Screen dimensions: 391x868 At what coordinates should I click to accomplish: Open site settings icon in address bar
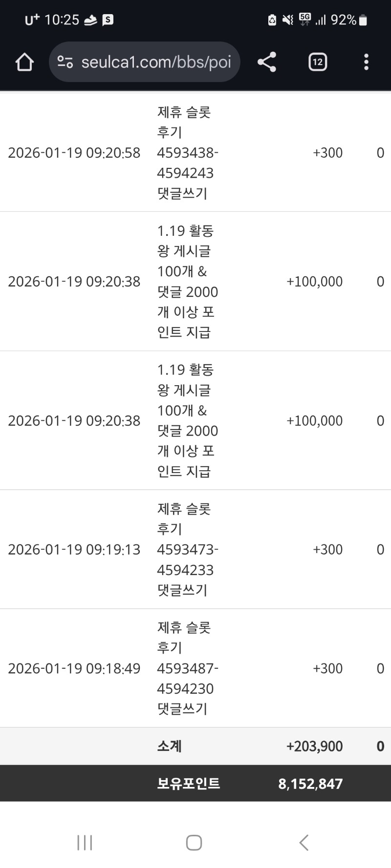click(65, 62)
